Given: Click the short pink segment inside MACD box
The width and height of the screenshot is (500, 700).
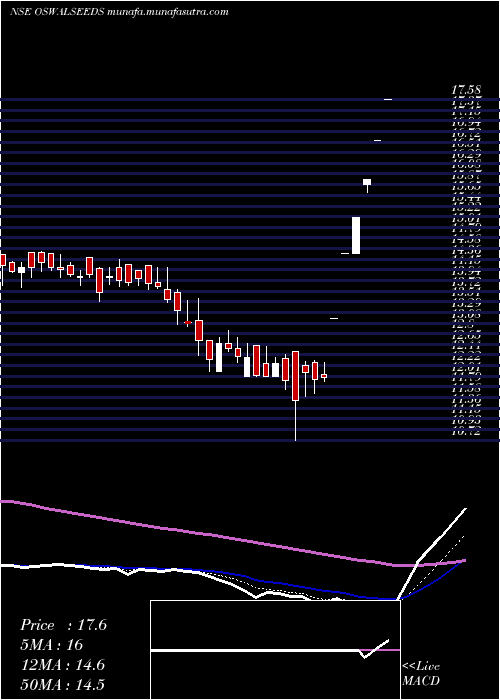Looking at the screenshot, I should click(379, 650).
